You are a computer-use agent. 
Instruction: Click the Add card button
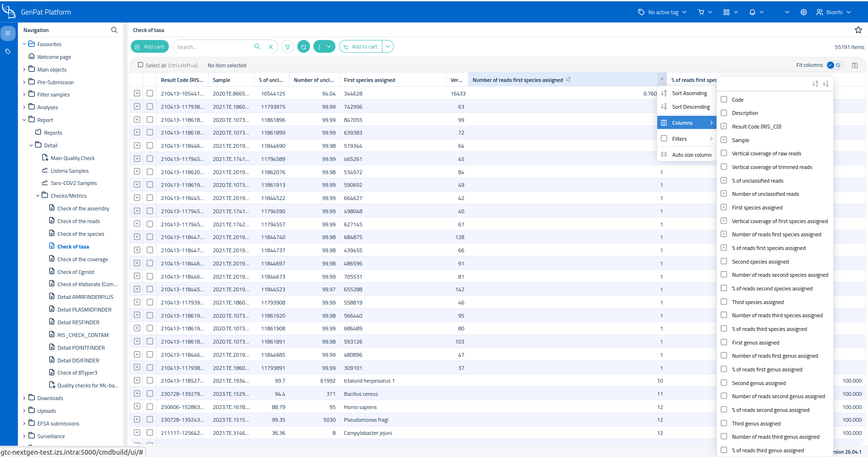[x=150, y=47]
